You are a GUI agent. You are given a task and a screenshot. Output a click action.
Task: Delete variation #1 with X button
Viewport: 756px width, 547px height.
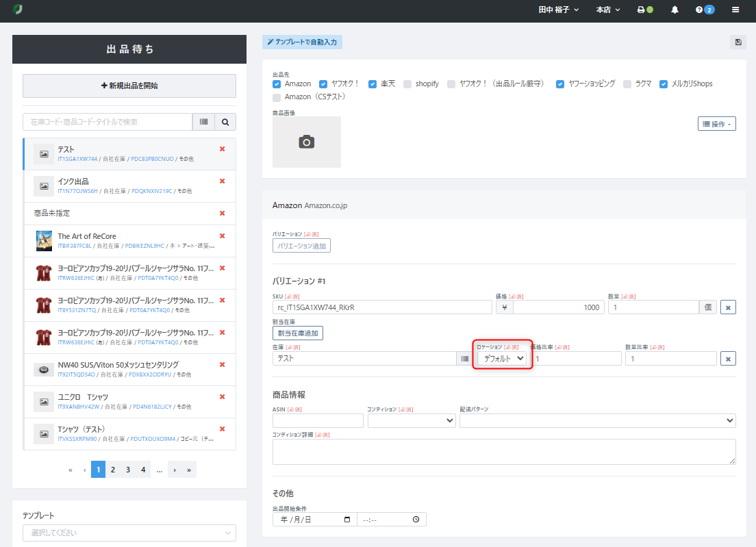coord(728,307)
